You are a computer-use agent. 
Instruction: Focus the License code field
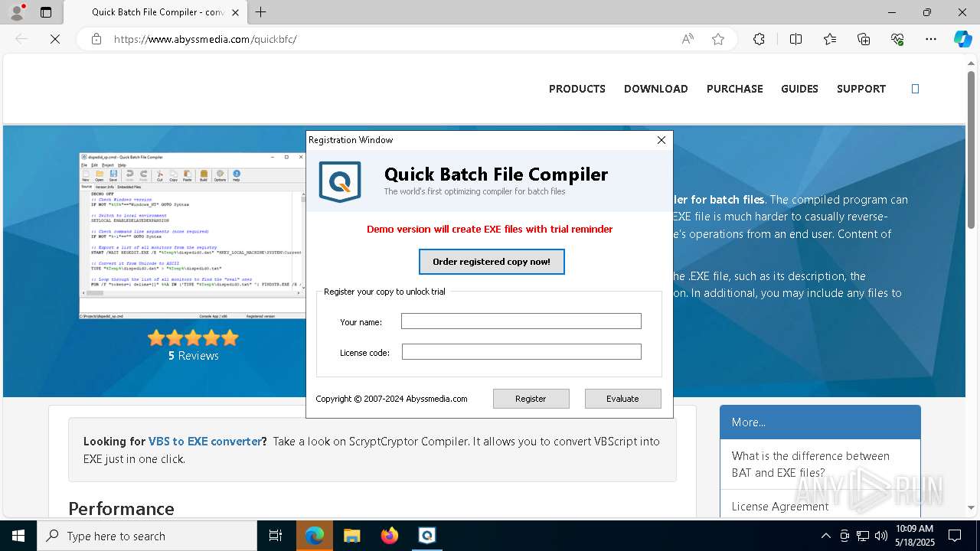coord(521,352)
